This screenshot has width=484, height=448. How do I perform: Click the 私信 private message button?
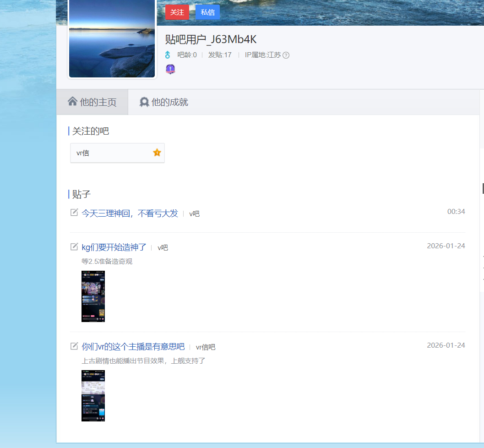click(207, 12)
